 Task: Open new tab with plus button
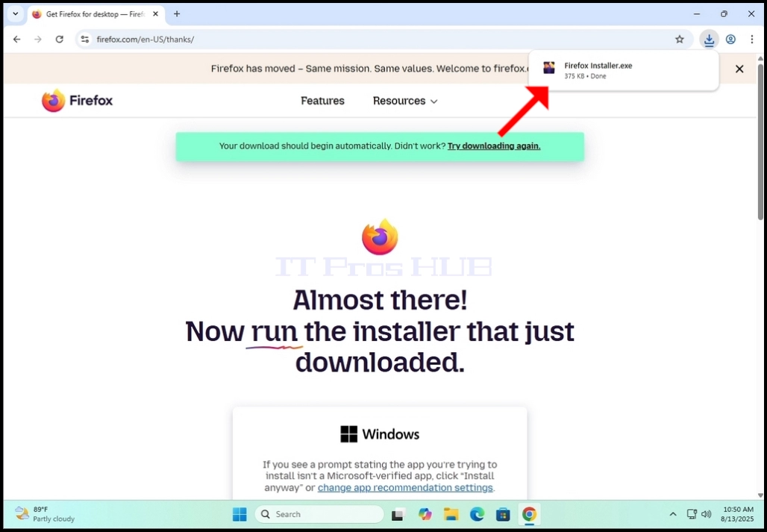coord(177,13)
